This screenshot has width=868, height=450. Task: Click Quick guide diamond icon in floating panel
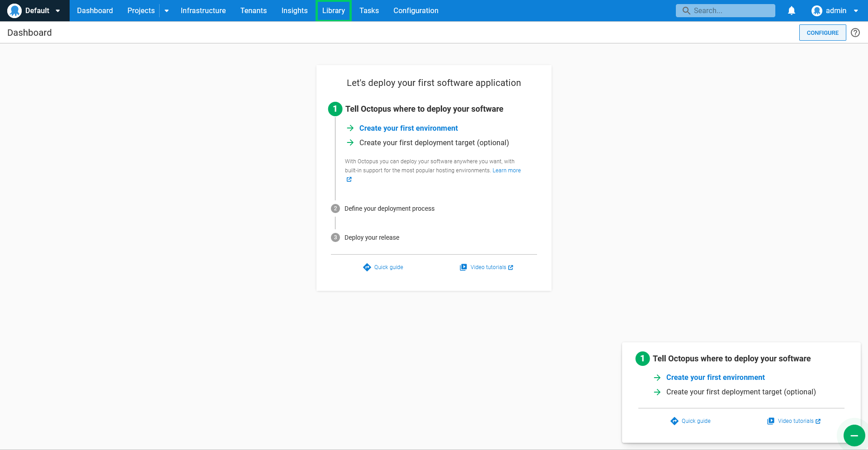(x=675, y=421)
